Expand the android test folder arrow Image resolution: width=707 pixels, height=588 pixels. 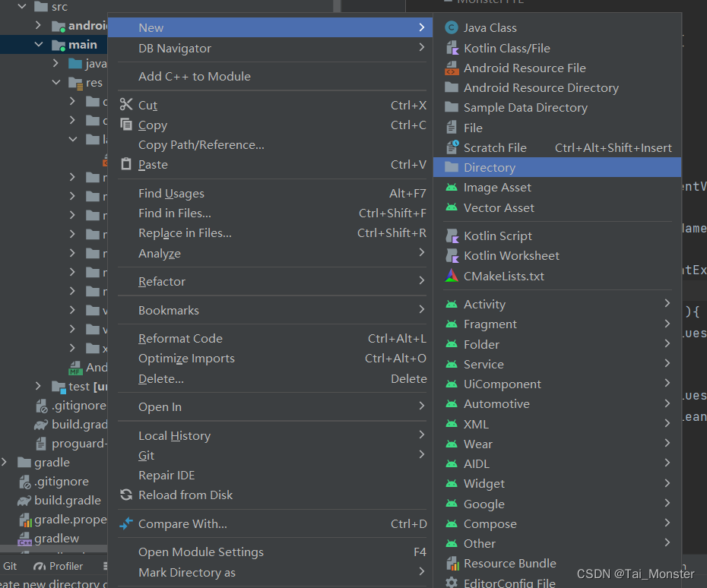pos(38,26)
